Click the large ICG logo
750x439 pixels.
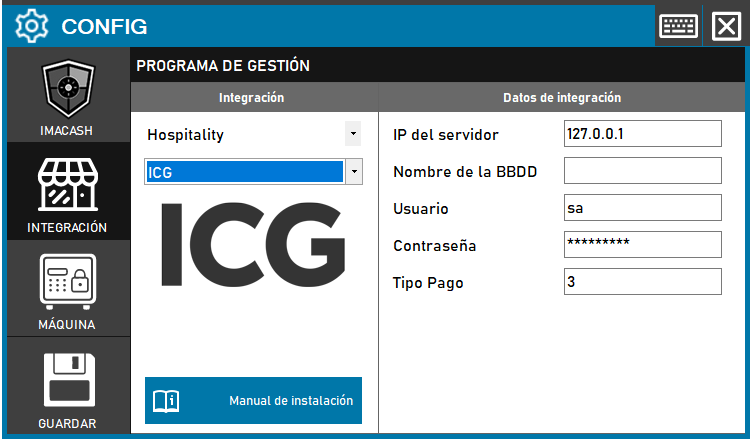[x=253, y=245]
